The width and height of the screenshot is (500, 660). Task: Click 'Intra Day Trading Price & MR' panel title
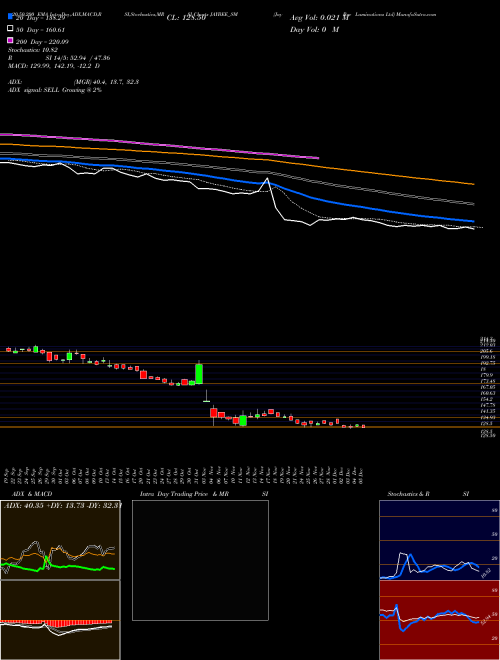click(184, 494)
